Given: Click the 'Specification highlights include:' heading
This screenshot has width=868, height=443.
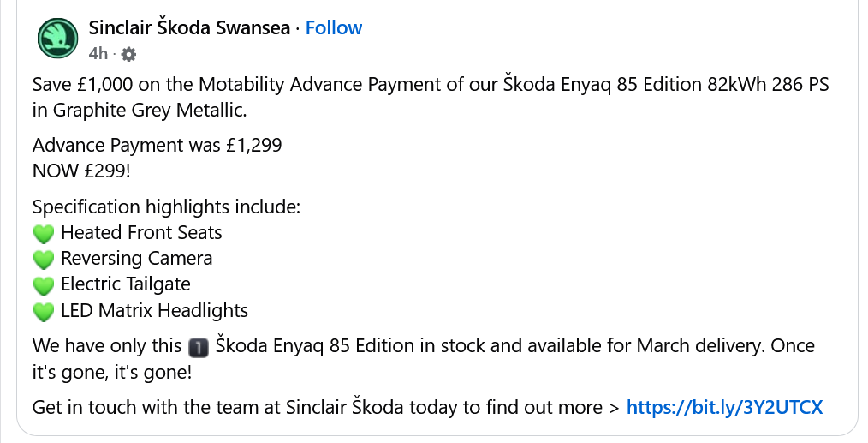Looking at the screenshot, I should pos(166,207).
